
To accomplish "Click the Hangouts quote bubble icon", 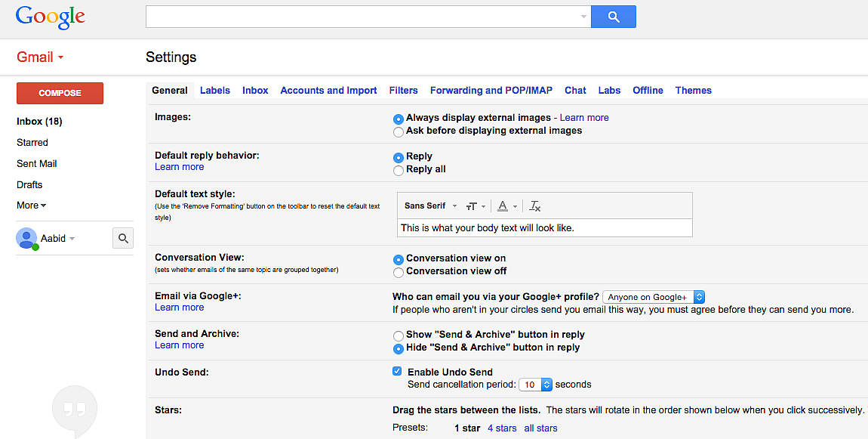I will pyautogui.click(x=75, y=410).
